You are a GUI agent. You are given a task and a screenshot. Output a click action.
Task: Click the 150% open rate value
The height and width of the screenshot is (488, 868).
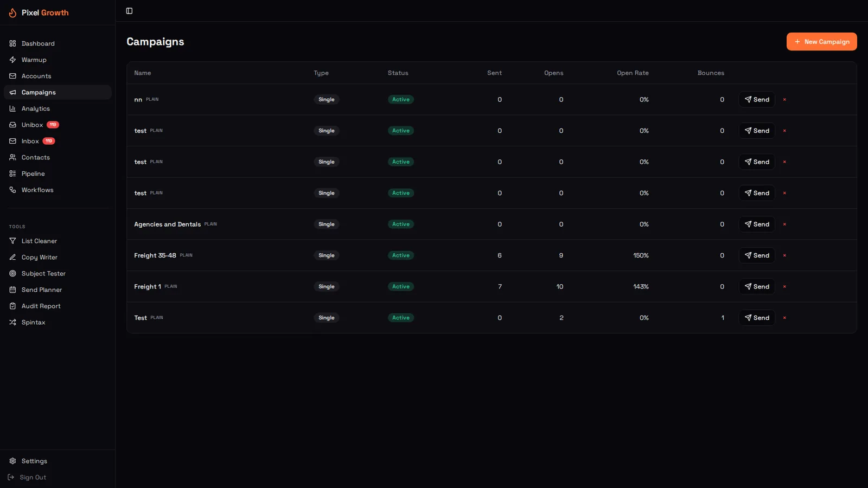tap(641, 255)
